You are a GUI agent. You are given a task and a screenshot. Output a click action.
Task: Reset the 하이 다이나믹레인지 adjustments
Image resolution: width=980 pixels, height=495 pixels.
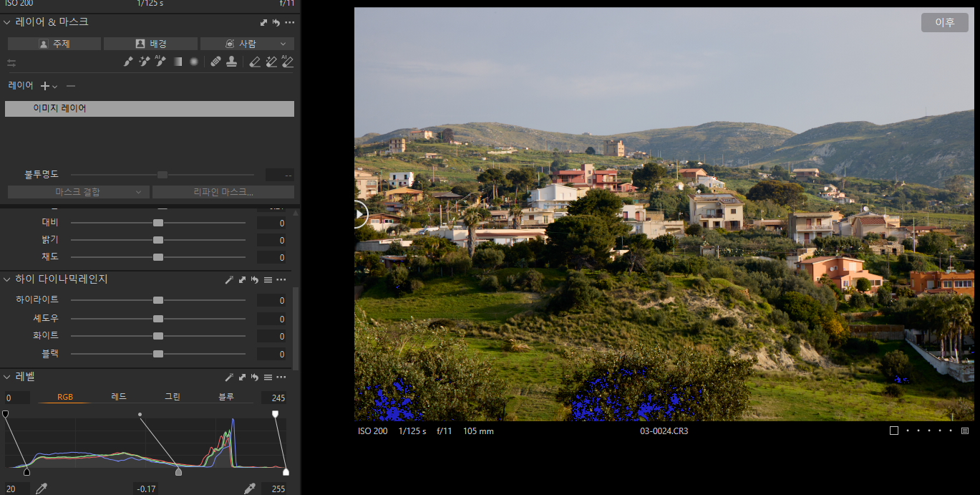pos(255,279)
